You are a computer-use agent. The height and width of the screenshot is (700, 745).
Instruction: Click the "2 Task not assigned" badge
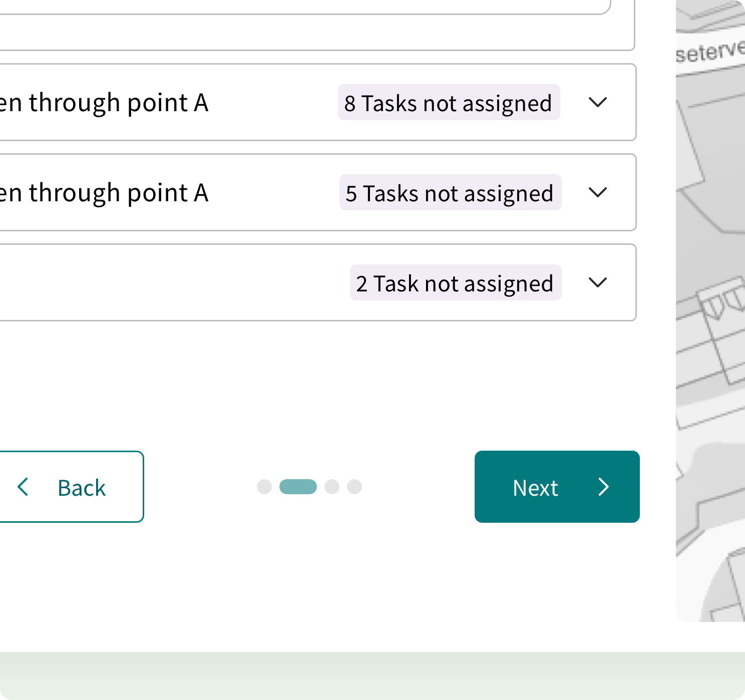pyautogui.click(x=455, y=283)
